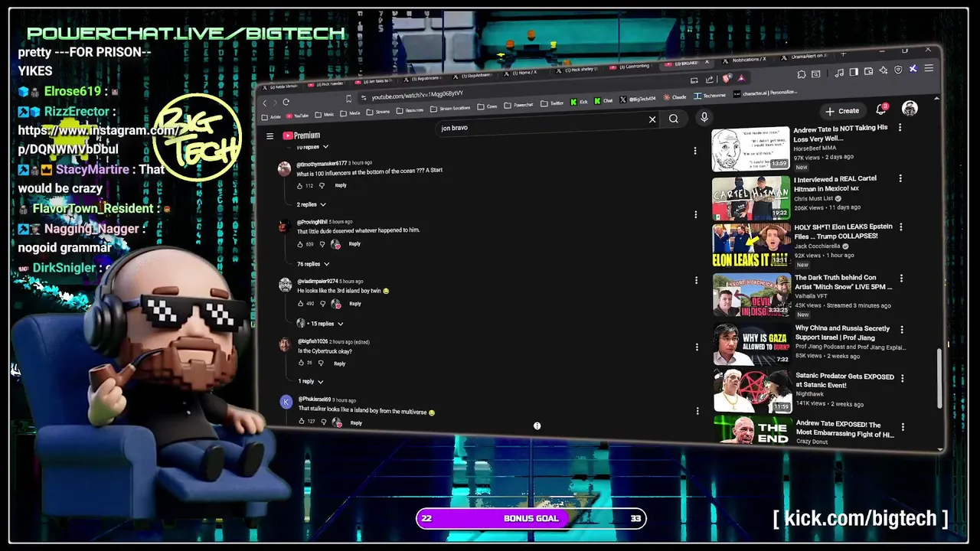Click the Brave shields icon

[727, 78]
